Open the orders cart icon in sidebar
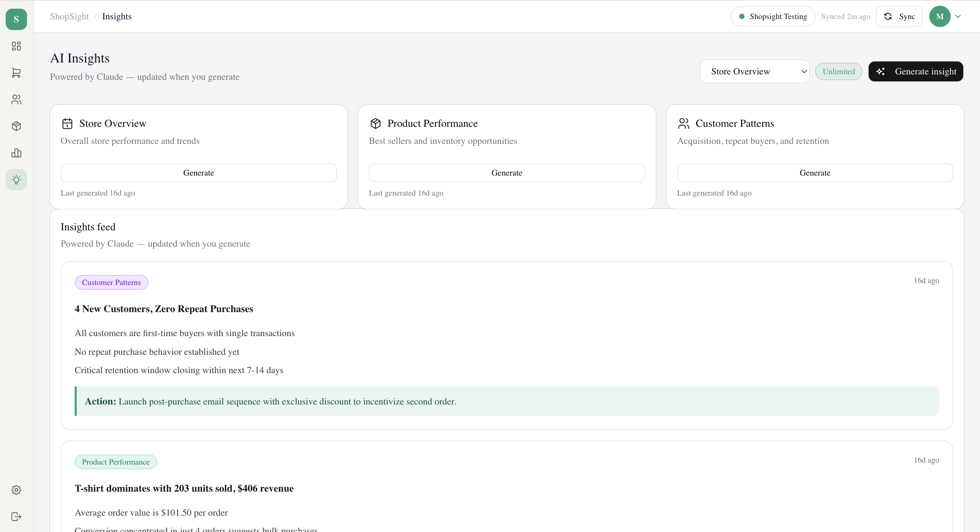Image resolution: width=980 pixels, height=532 pixels. pos(16,73)
